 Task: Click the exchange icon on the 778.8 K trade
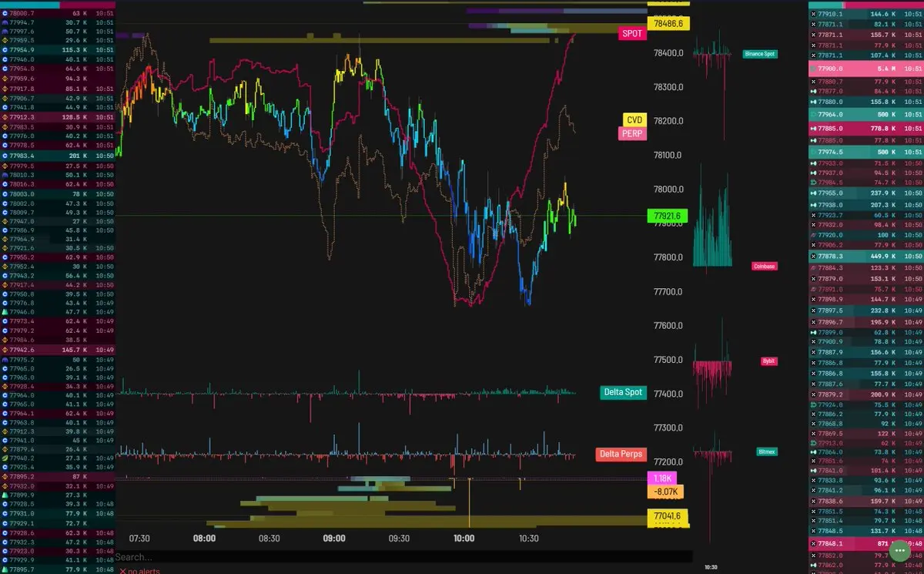[x=813, y=128]
